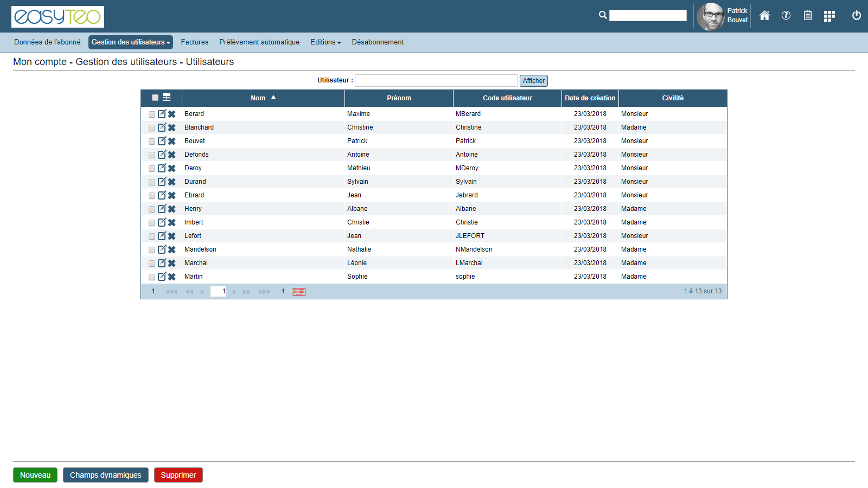The width and height of the screenshot is (868, 488).
Task: Expand the Gestion des utilisateurs dropdown
Action: pyautogui.click(x=130, y=42)
